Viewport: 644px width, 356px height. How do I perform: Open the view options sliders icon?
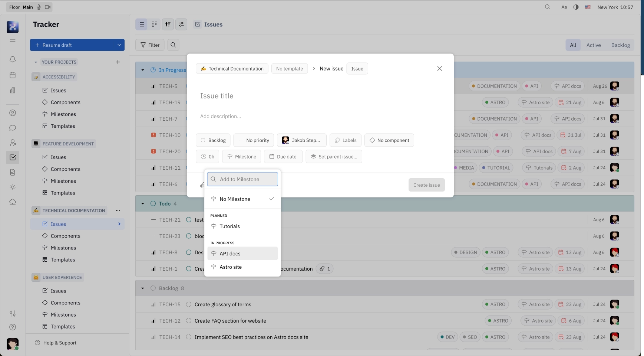coord(181,25)
